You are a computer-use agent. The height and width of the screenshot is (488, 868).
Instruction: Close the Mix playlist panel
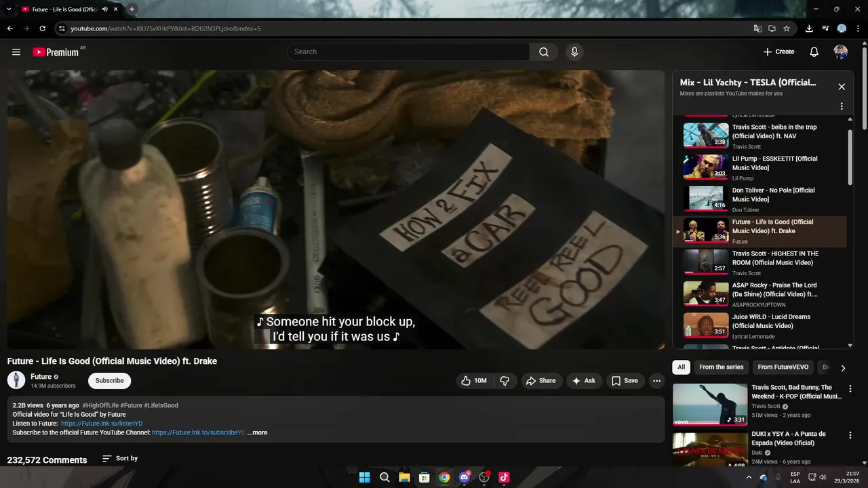click(x=842, y=87)
